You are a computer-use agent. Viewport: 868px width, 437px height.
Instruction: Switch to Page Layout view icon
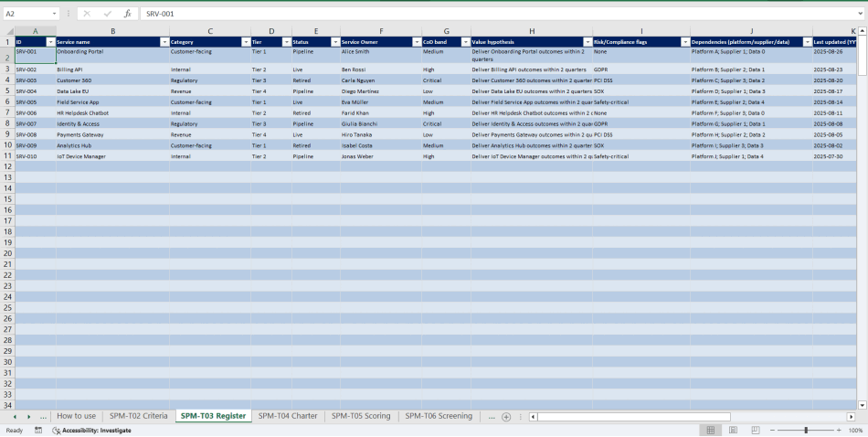[x=733, y=430]
